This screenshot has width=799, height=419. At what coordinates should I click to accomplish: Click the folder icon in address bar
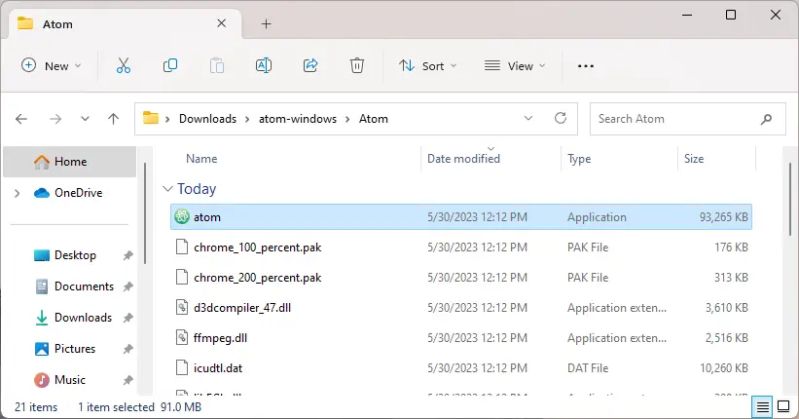point(150,118)
